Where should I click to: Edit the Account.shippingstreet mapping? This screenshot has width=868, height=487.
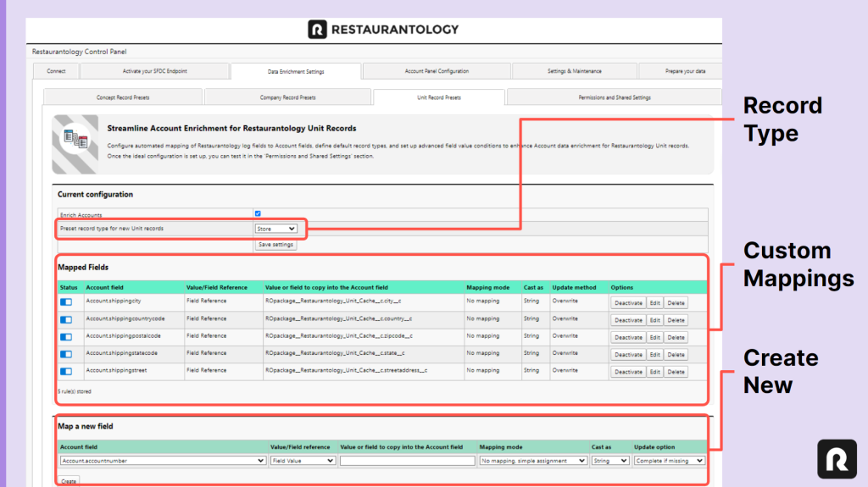[x=655, y=372]
